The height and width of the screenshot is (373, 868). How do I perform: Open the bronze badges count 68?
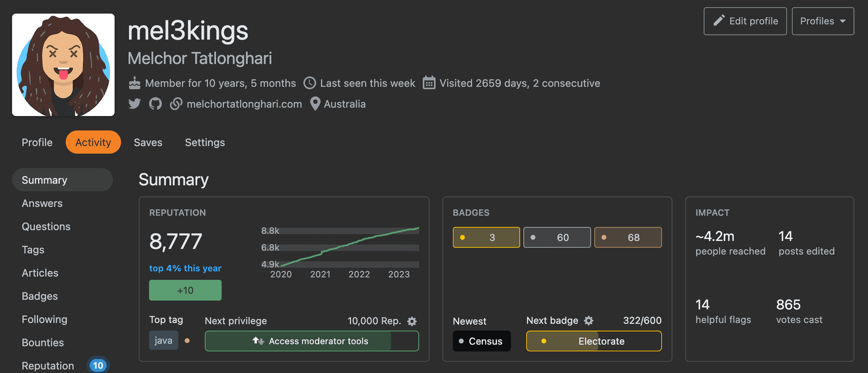coord(628,238)
